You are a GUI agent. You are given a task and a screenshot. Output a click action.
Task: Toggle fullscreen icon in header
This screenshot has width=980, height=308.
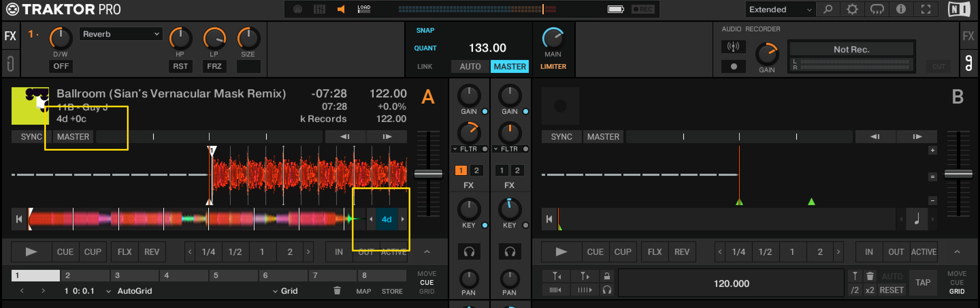click(x=926, y=10)
